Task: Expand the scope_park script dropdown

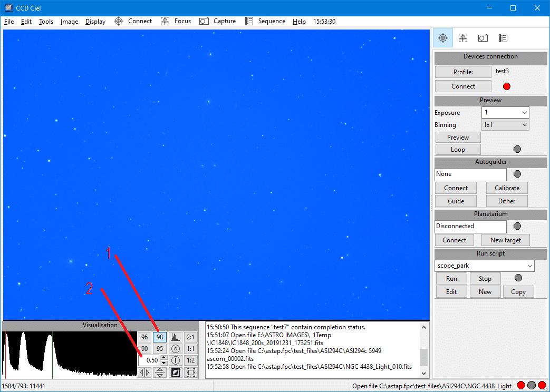Action: pyautogui.click(x=529, y=266)
